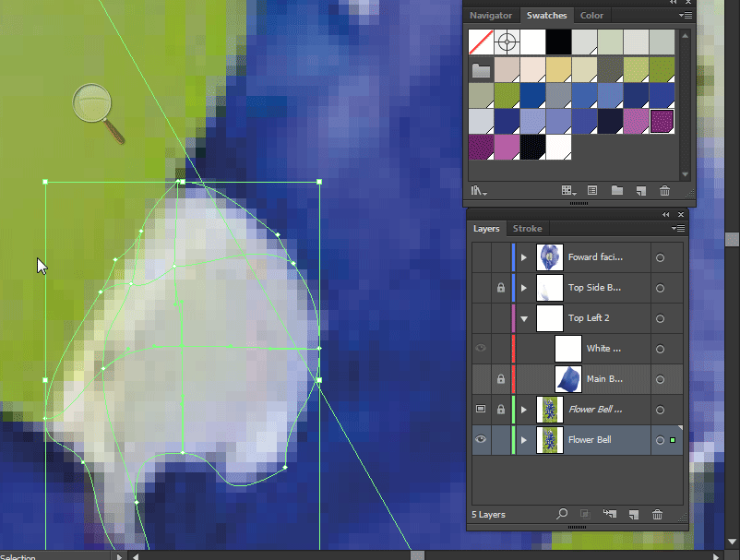Select the None swatch
The height and width of the screenshot is (560, 740).
pyautogui.click(x=481, y=42)
